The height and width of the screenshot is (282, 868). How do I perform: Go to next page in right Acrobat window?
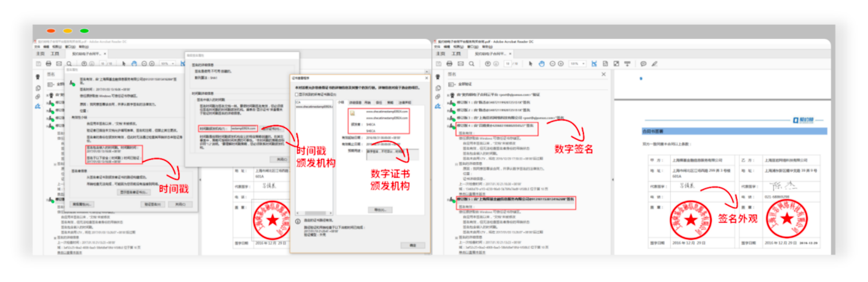[x=496, y=64]
